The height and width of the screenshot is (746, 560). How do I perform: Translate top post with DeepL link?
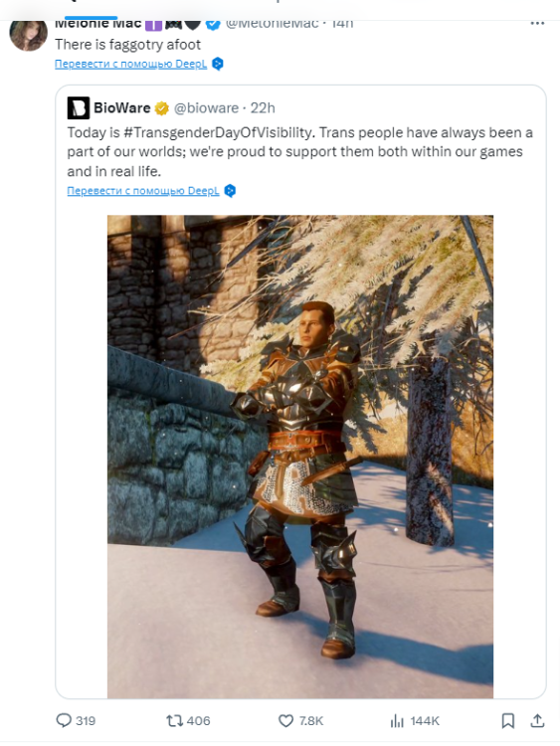(x=131, y=64)
